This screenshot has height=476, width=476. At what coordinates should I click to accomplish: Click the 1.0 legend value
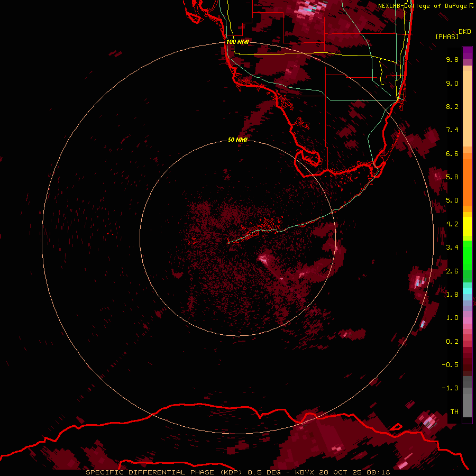pyautogui.click(x=452, y=318)
